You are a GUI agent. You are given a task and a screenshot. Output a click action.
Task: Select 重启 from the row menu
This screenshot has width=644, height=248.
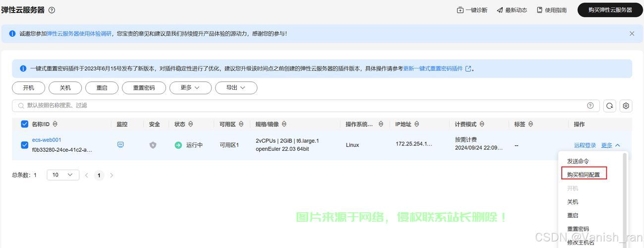point(573,215)
